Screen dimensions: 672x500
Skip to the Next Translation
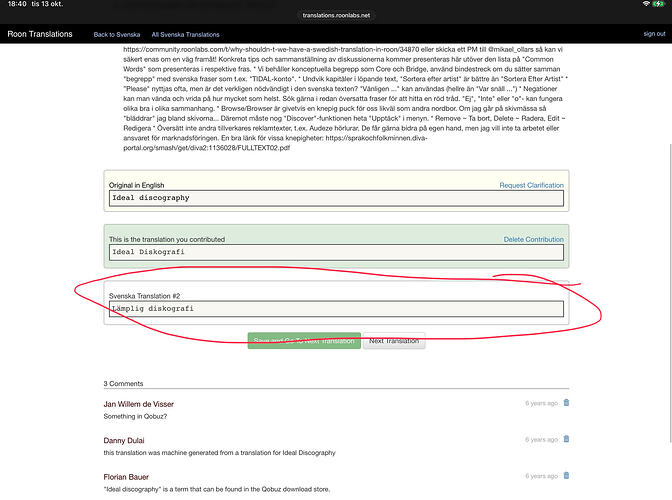pos(394,341)
